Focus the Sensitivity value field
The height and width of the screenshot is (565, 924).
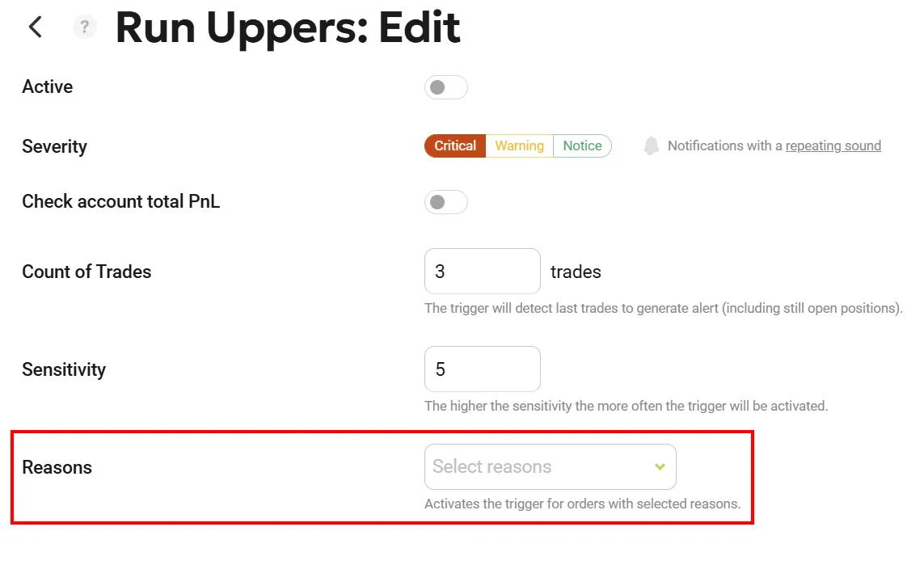pos(482,369)
